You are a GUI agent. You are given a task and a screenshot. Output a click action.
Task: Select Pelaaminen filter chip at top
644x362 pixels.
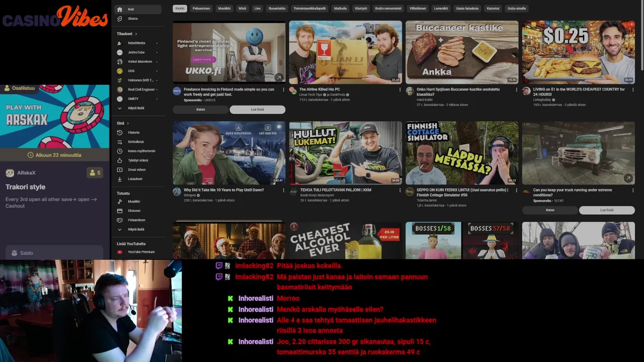point(201,9)
